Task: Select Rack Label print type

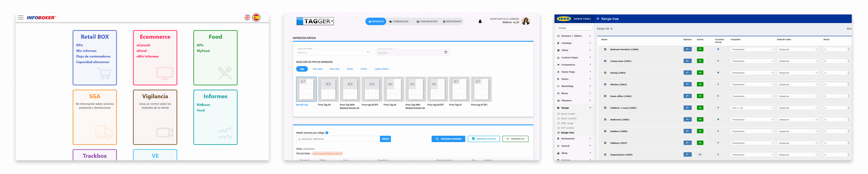Action: click(x=317, y=69)
